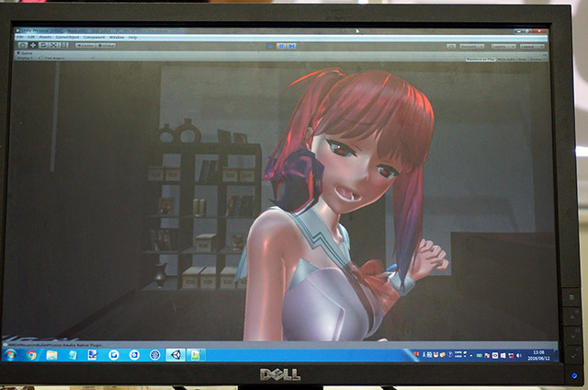The image size is (588, 390).
Task: Click the console message in status bar
Action: pyautogui.click(x=55, y=345)
